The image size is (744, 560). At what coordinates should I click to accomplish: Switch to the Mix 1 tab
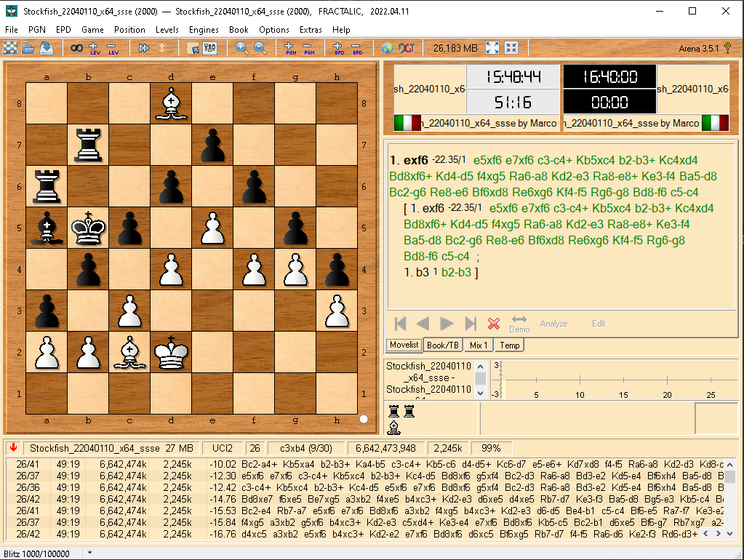(x=479, y=345)
